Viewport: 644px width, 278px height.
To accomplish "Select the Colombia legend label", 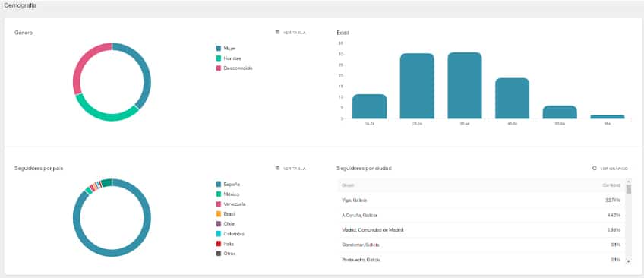I will click(234, 234).
